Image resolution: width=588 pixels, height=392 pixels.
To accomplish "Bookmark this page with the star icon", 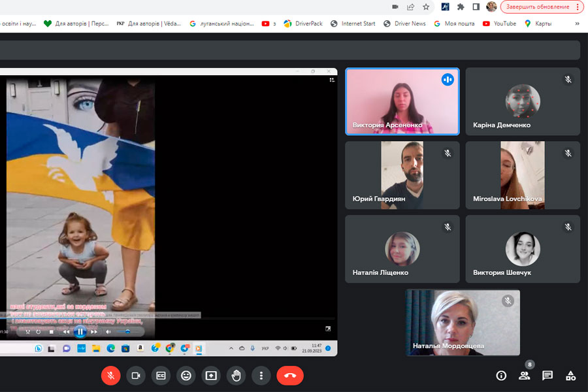I will point(426,7).
